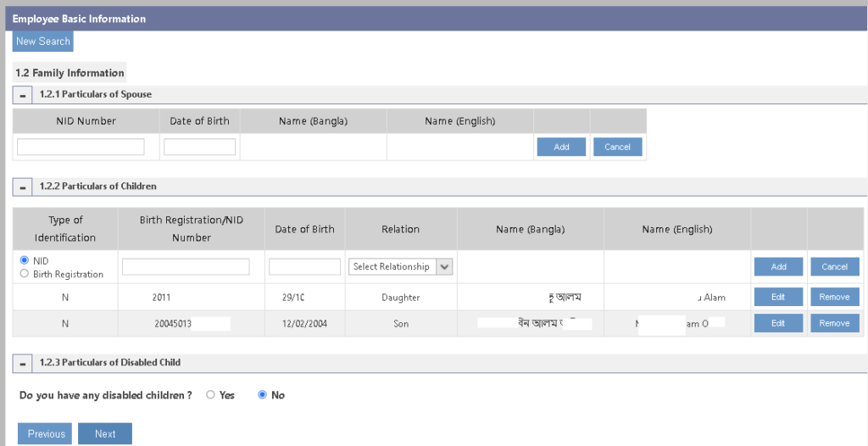Click Cancel in the children entry row
Viewport: 868px width, 446px height.
point(834,266)
